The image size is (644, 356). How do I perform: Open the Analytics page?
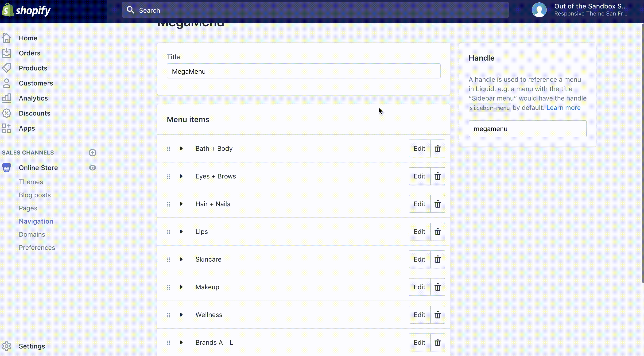[x=33, y=98]
